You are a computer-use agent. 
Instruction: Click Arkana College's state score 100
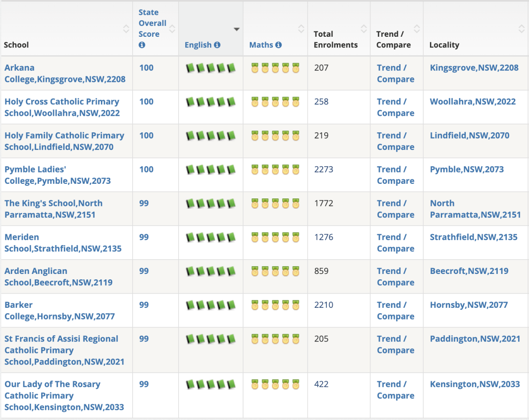146,68
